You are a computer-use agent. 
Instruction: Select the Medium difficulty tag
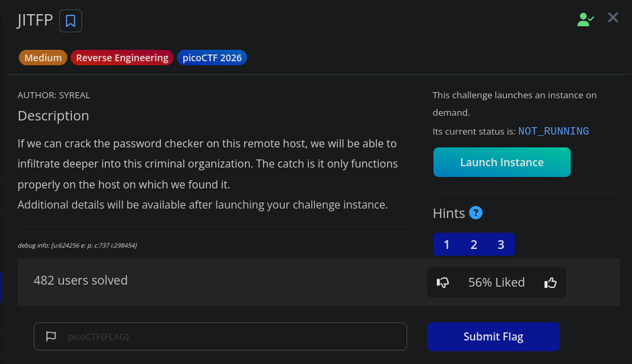tap(42, 58)
